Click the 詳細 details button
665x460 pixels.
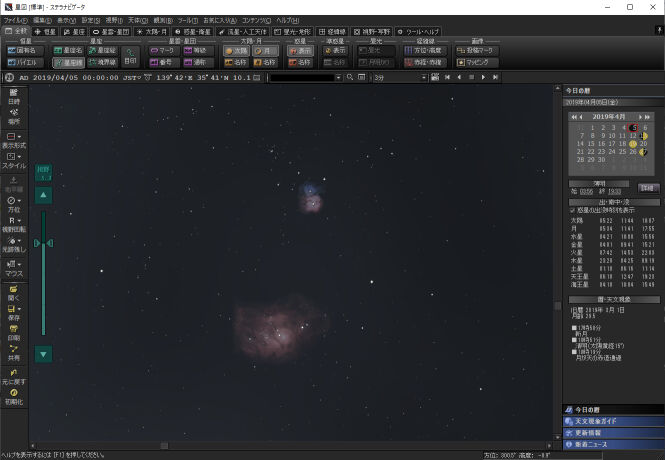[648, 188]
